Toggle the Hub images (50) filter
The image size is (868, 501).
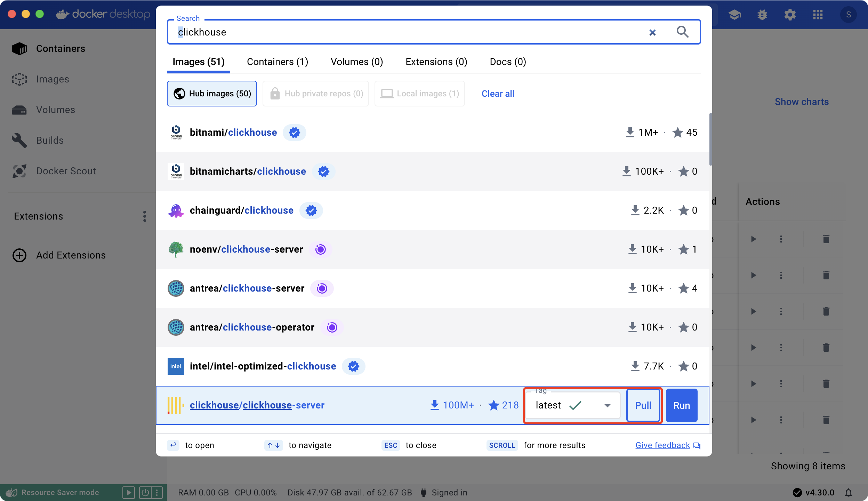coord(212,94)
